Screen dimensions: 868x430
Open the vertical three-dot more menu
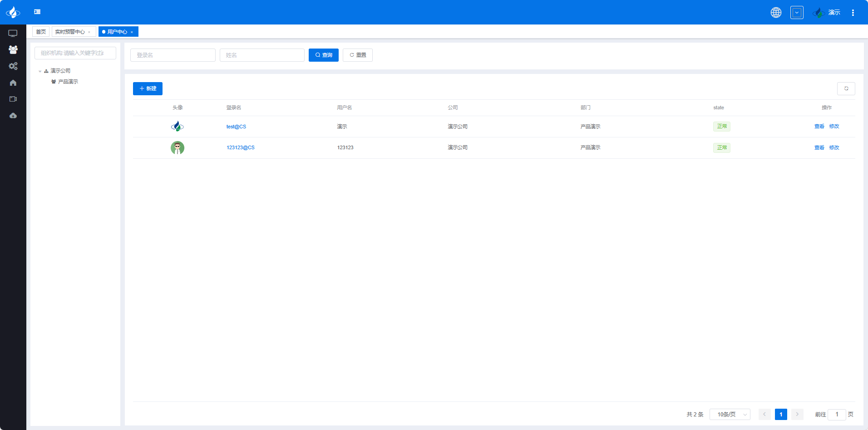tap(853, 13)
